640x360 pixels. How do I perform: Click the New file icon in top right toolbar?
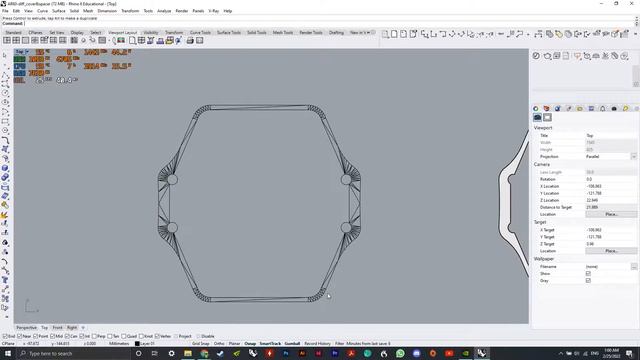pos(394,34)
